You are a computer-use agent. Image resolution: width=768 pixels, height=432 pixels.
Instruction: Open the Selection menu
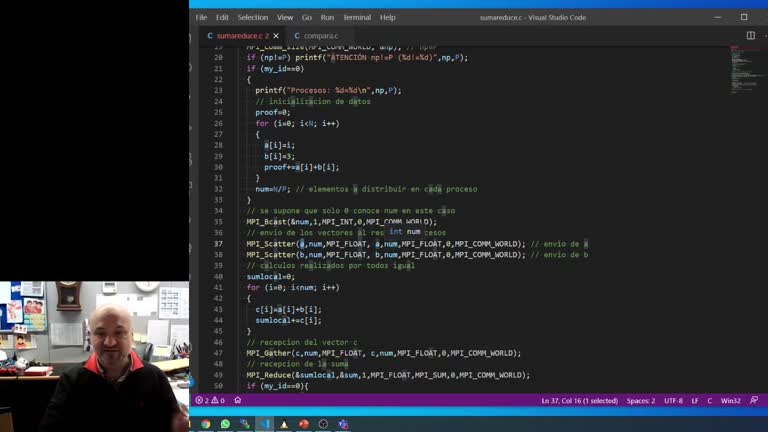coord(252,17)
